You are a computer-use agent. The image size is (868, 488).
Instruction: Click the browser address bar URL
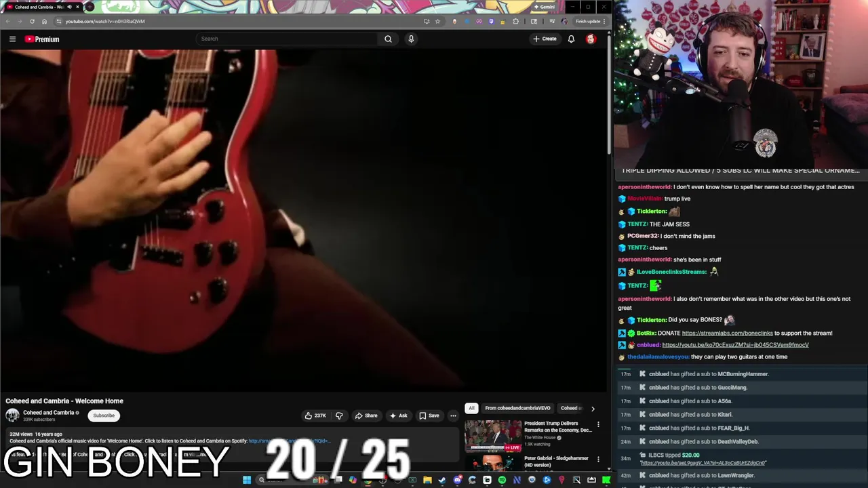(x=105, y=21)
